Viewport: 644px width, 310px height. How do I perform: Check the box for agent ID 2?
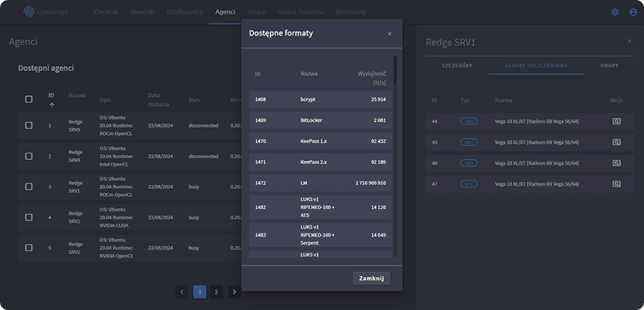pyautogui.click(x=29, y=157)
